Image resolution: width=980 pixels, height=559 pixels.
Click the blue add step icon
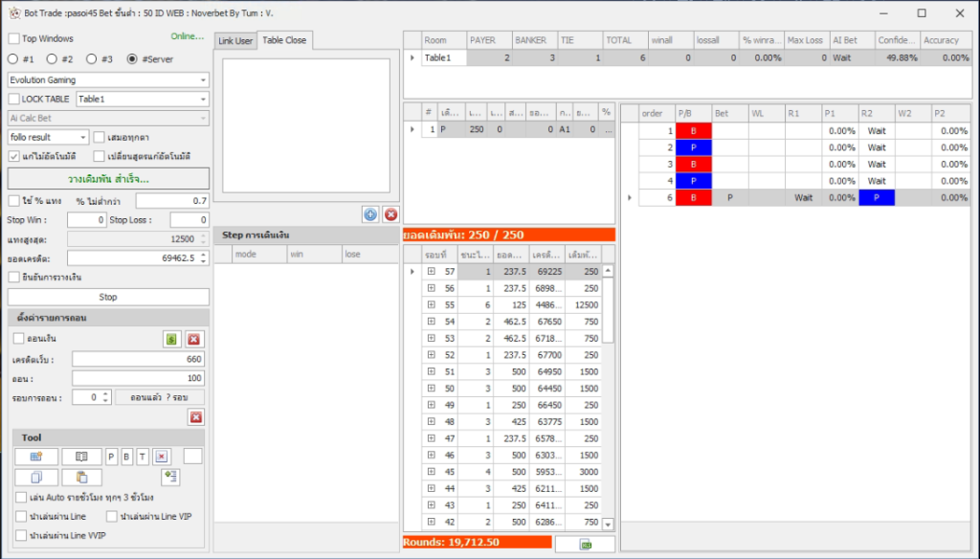tap(370, 214)
